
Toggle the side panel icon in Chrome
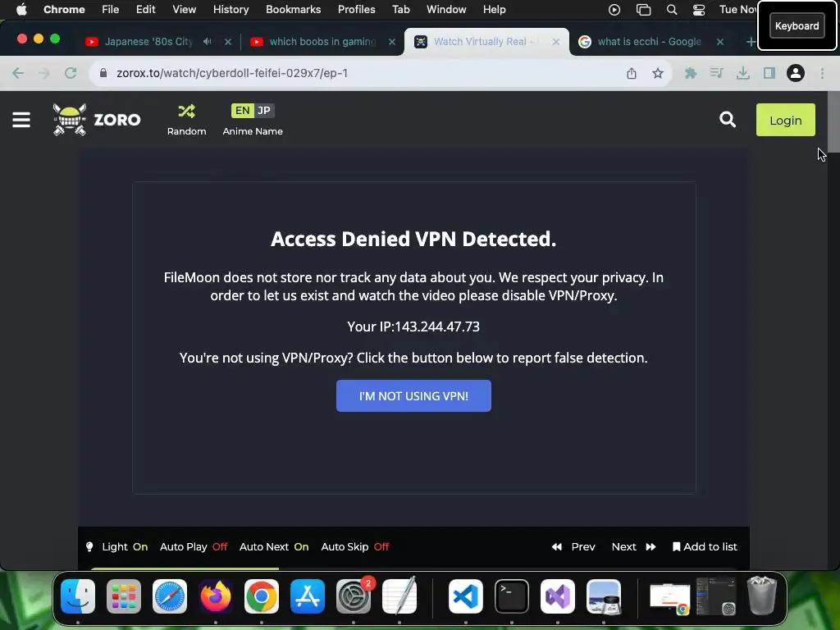click(x=769, y=73)
